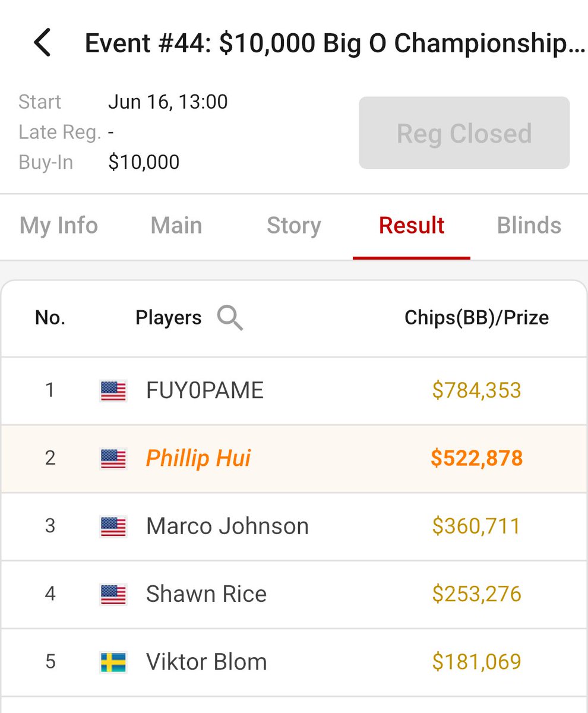Open Marco Johnson player entry
This screenshot has width=588, height=713.
[x=294, y=526]
